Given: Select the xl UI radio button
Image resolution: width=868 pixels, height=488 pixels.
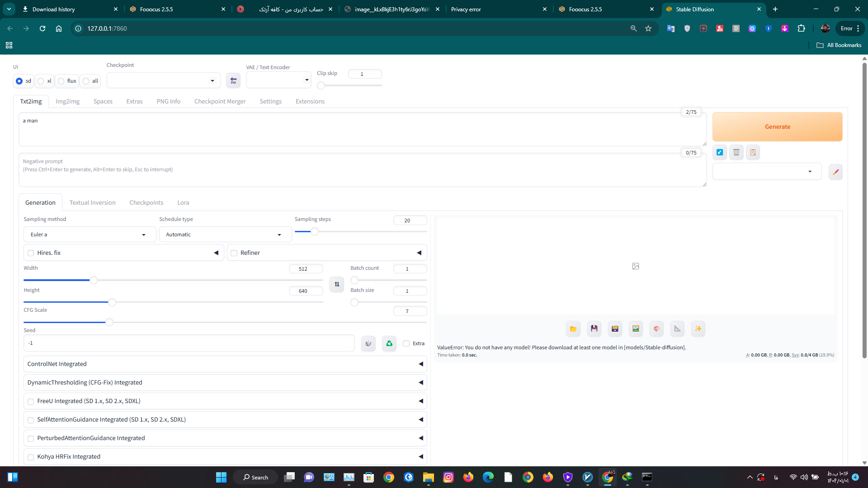Looking at the screenshot, I should (x=41, y=81).
